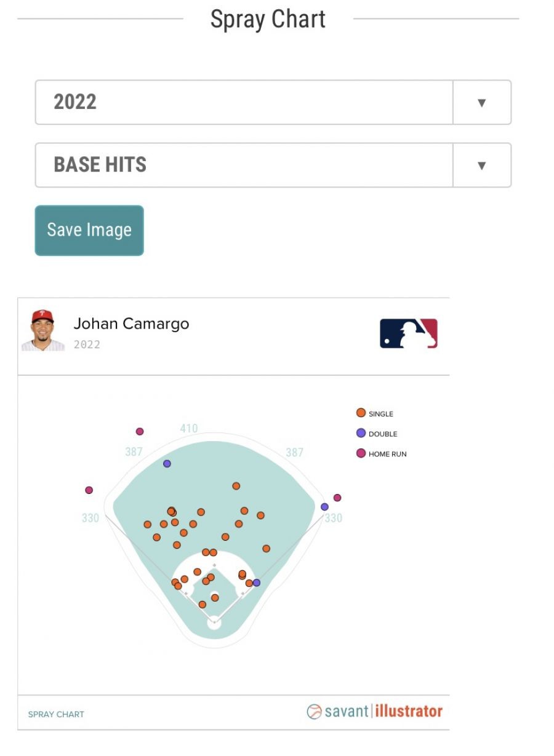Select the purple DOUBLE legend dot
554x756 pixels.
(x=361, y=434)
